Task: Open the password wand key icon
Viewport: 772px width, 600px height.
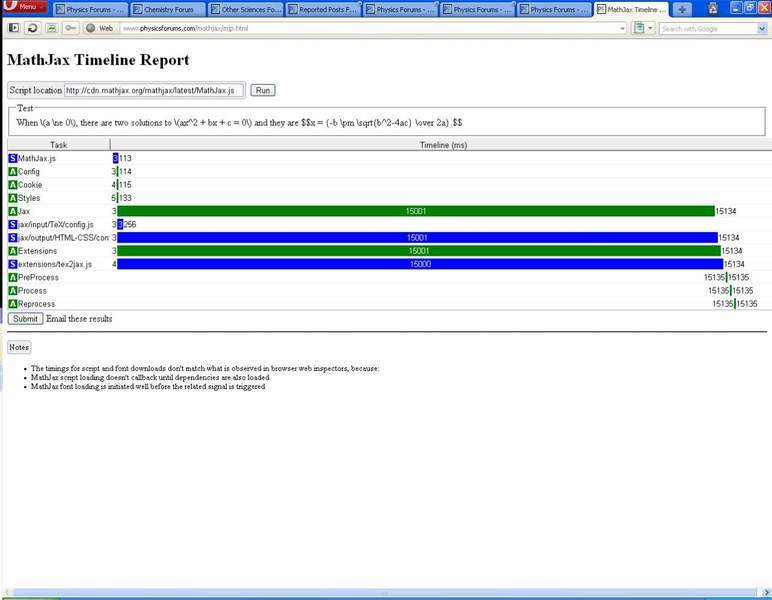Action: point(70,28)
